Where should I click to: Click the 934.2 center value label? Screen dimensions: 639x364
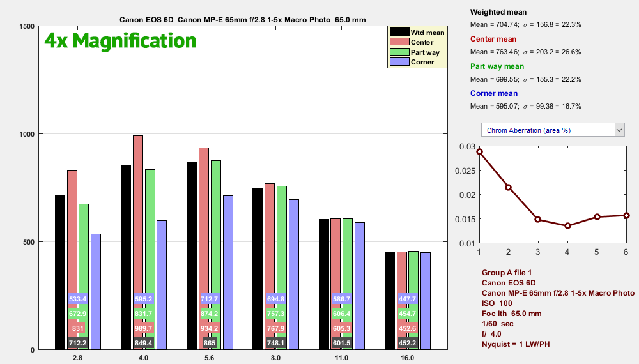click(x=210, y=328)
